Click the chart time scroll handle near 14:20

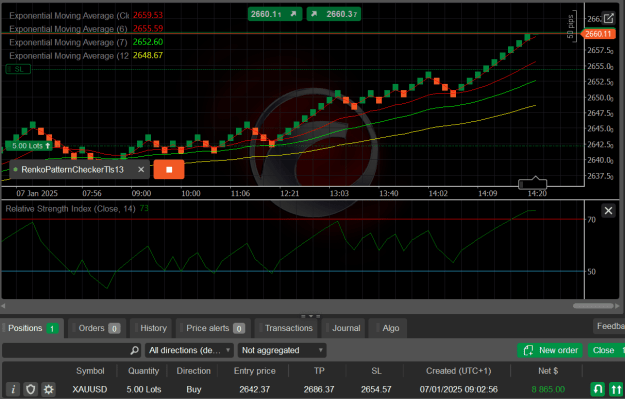point(533,184)
